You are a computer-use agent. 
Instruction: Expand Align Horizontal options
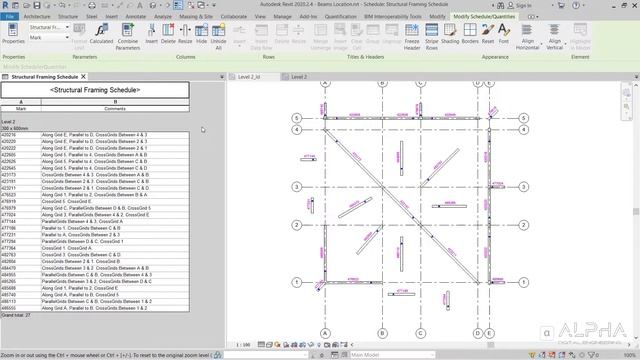click(x=541, y=44)
